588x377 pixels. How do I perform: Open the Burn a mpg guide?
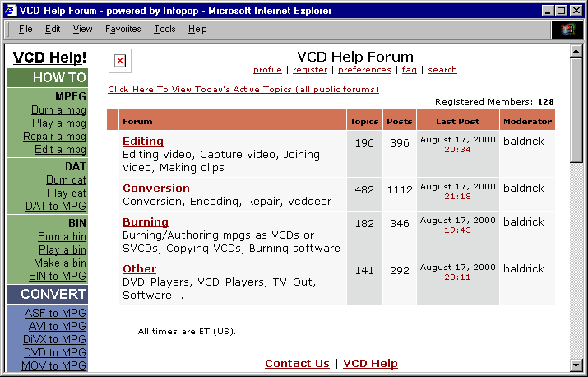pyautogui.click(x=59, y=109)
